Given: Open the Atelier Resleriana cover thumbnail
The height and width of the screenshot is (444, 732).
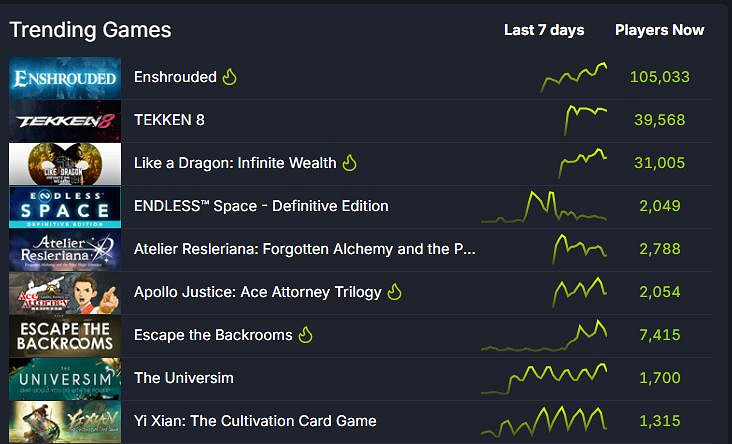Looking at the screenshot, I should point(65,250).
